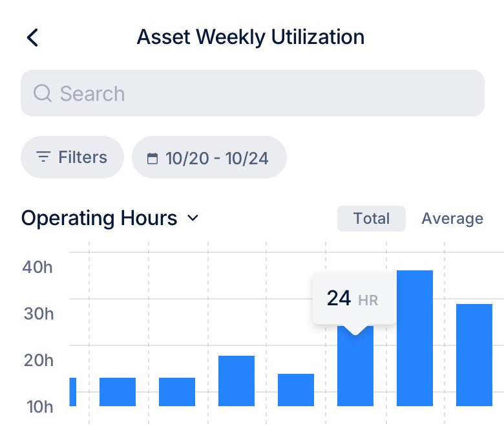This screenshot has height=445, width=504.
Task: Select the third bar in the chart
Action: pyautogui.click(x=177, y=392)
